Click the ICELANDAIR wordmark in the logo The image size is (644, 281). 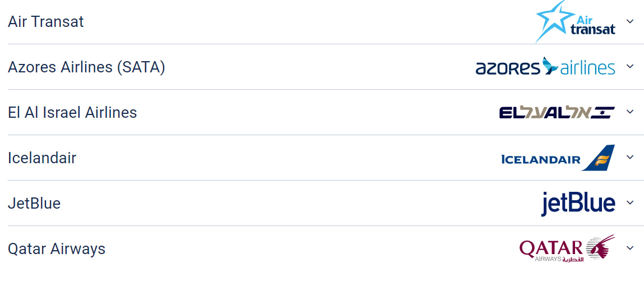(540, 160)
